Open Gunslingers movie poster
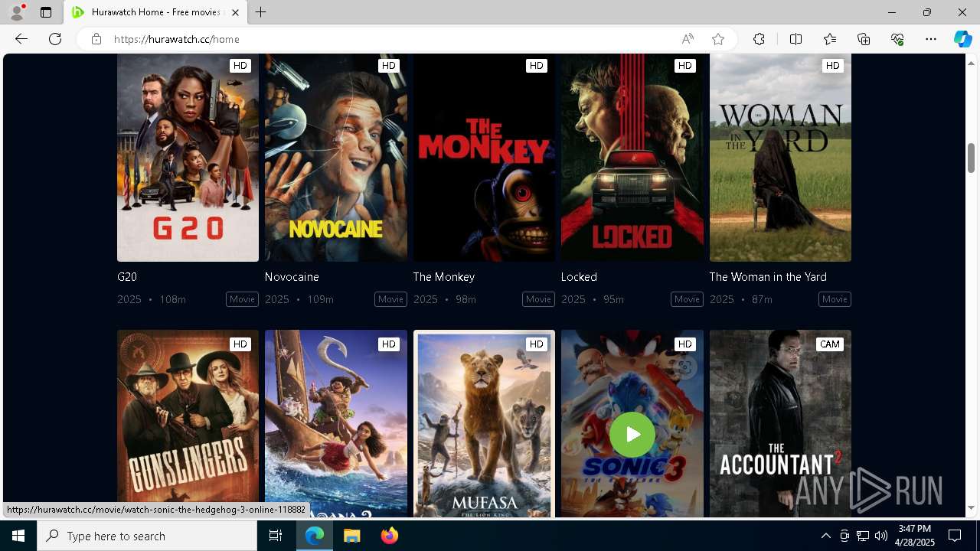 tap(188, 424)
